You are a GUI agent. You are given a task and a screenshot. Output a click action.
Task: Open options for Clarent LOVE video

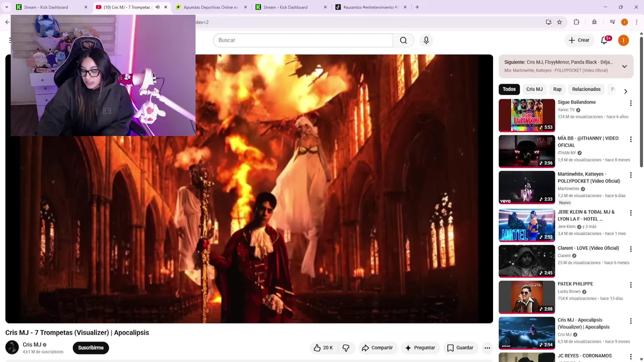point(630,249)
